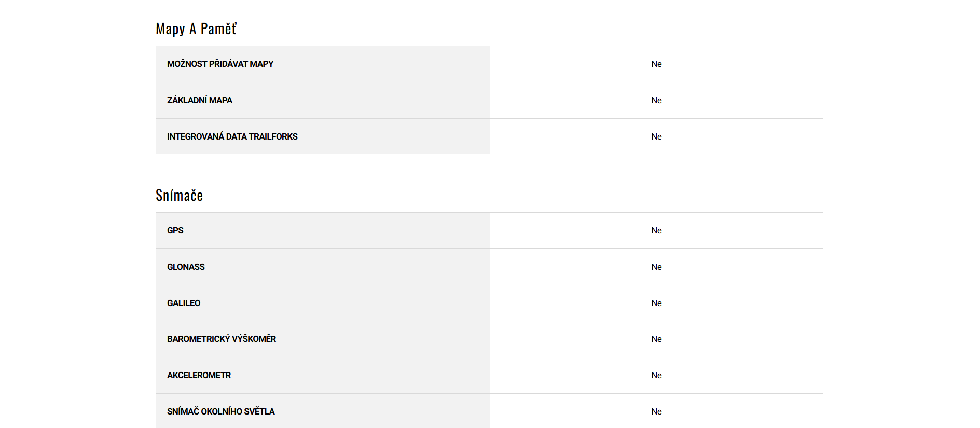Screen dimensions: 980x428
Task: Click the "Ne" value in the GALILEO row
Action: (656, 303)
